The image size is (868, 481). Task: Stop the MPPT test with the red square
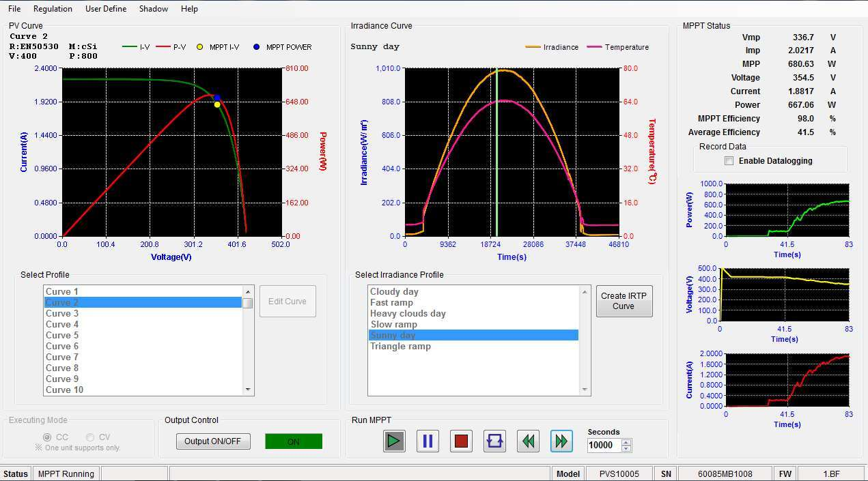click(461, 441)
